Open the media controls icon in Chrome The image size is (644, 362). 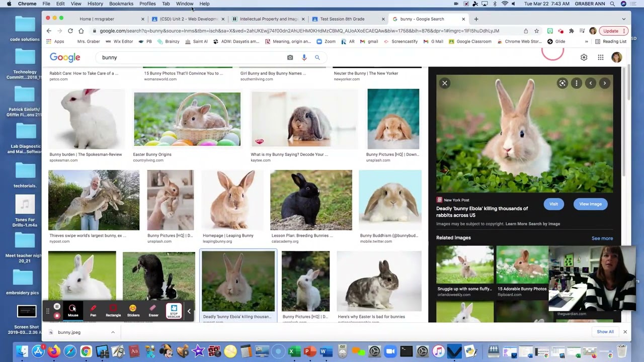(x=582, y=31)
